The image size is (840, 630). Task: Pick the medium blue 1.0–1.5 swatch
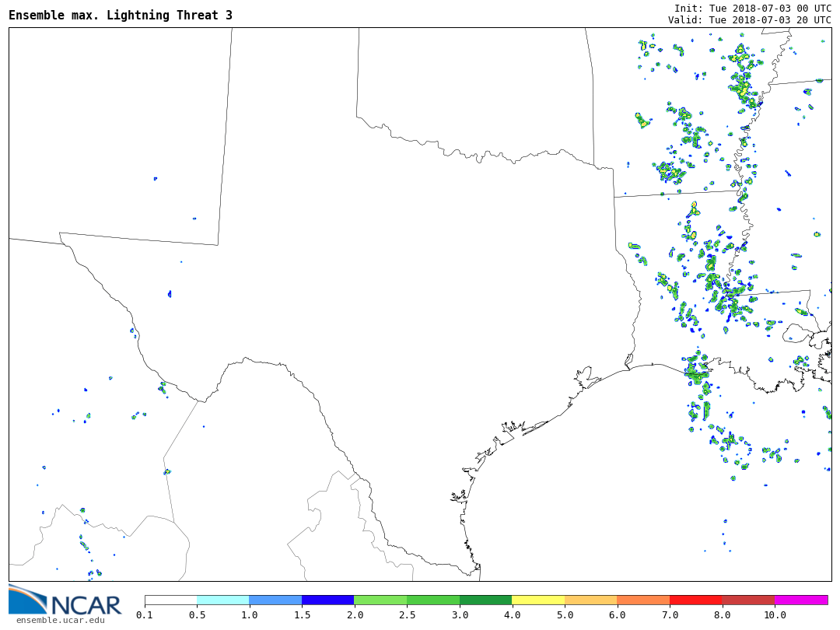pyautogui.click(x=275, y=600)
